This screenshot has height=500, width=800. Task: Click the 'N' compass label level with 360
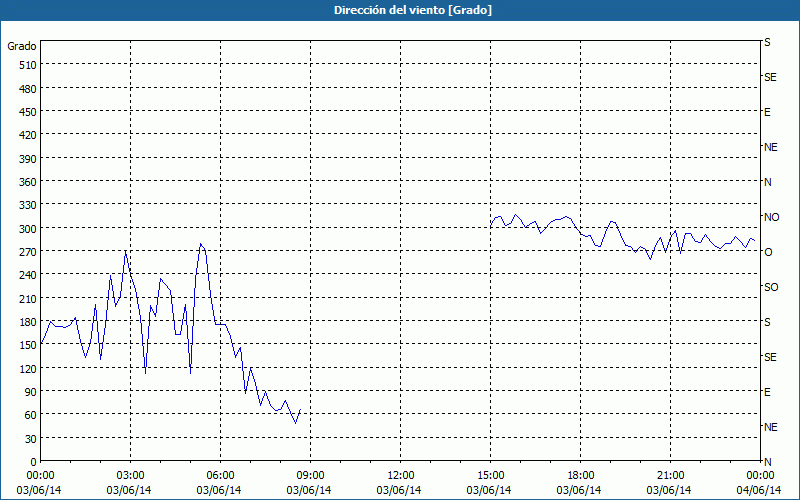pos(767,182)
